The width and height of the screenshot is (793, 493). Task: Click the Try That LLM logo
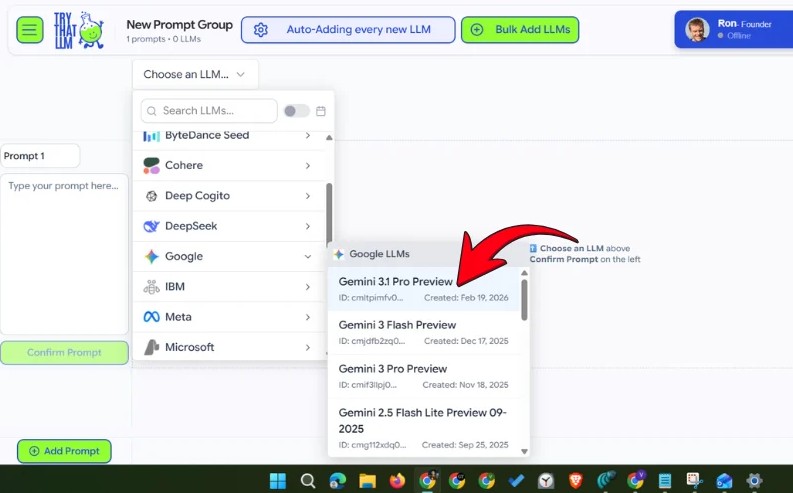80,30
